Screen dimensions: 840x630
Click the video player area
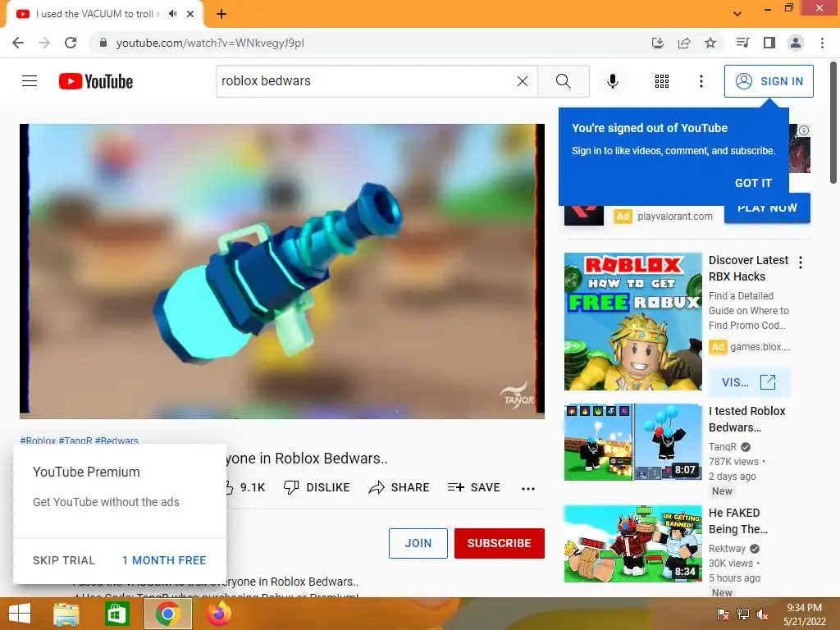coord(282,271)
